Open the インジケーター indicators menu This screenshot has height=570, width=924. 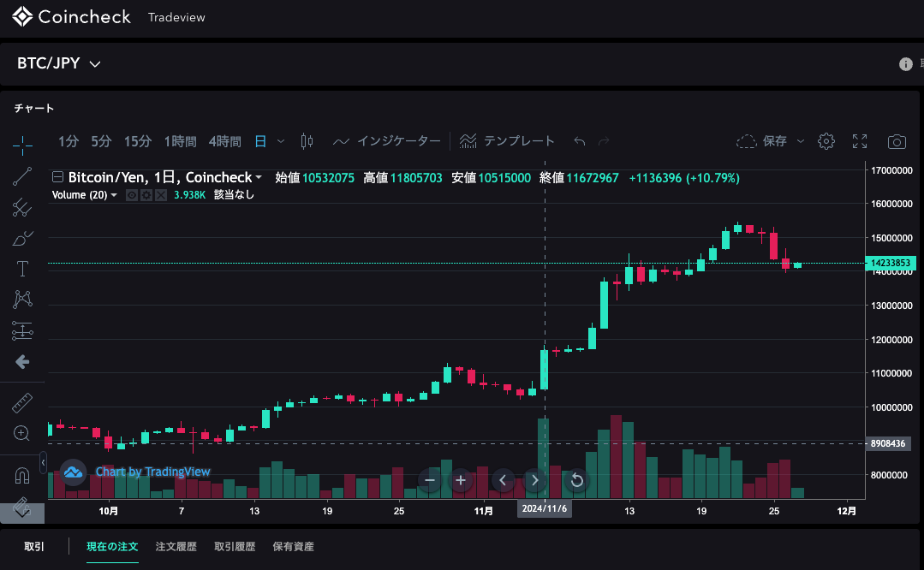pyautogui.click(x=386, y=141)
